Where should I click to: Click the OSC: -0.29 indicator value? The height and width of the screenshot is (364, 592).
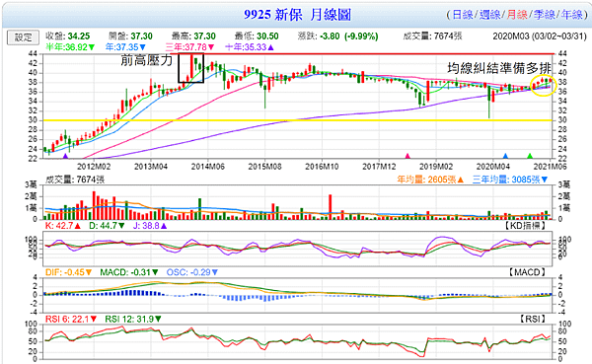click(x=192, y=272)
